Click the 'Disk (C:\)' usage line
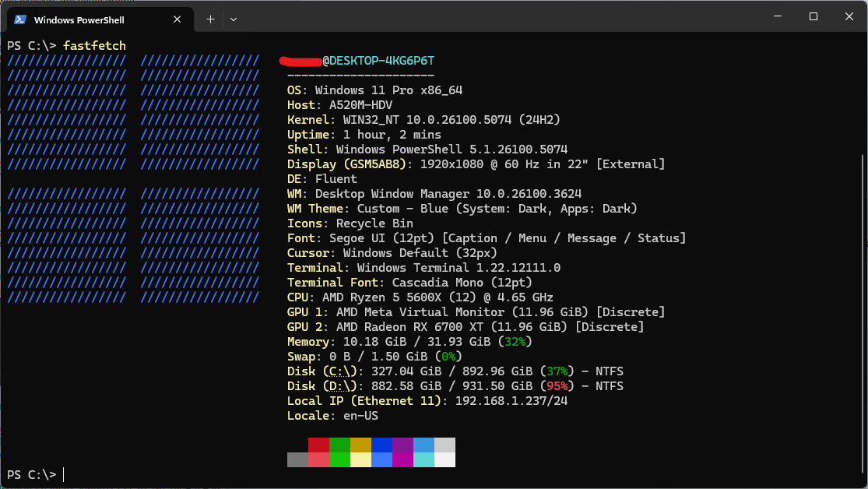The height and width of the screenshot is (489, 868). pyautogui.click(x=455, y=371)
